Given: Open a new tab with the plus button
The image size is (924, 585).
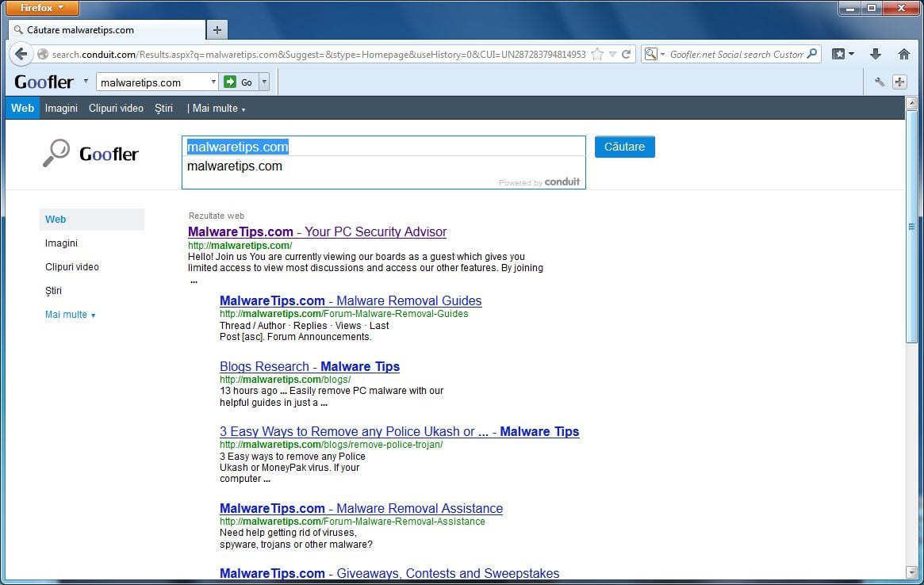Looking at the screenshot, I should click(217, 29).
